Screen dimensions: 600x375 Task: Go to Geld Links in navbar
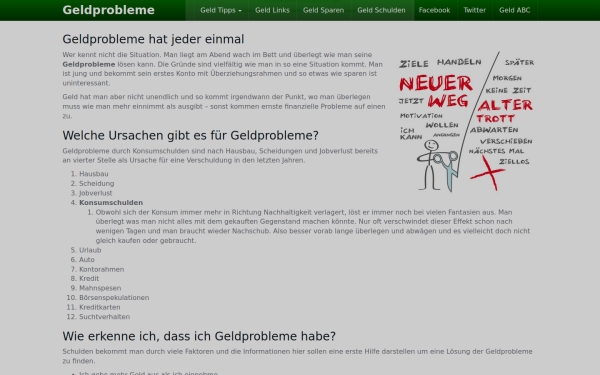(272, 10)
